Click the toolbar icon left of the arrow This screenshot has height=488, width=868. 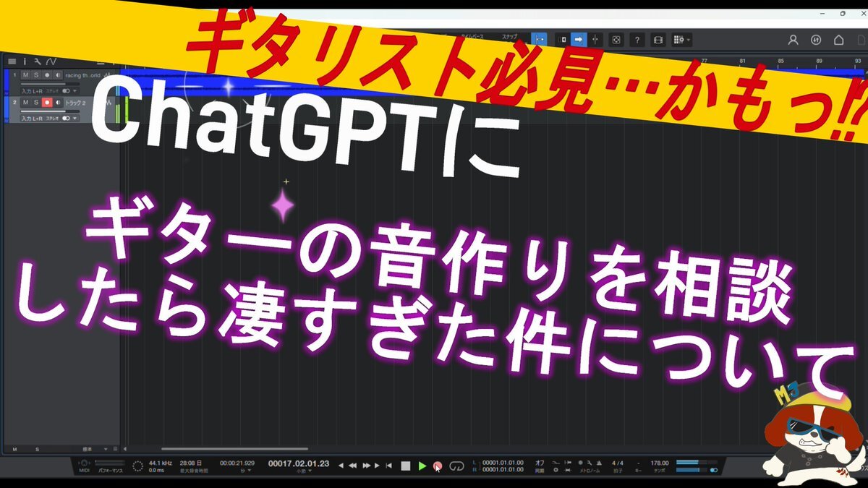tap(563, 40)
